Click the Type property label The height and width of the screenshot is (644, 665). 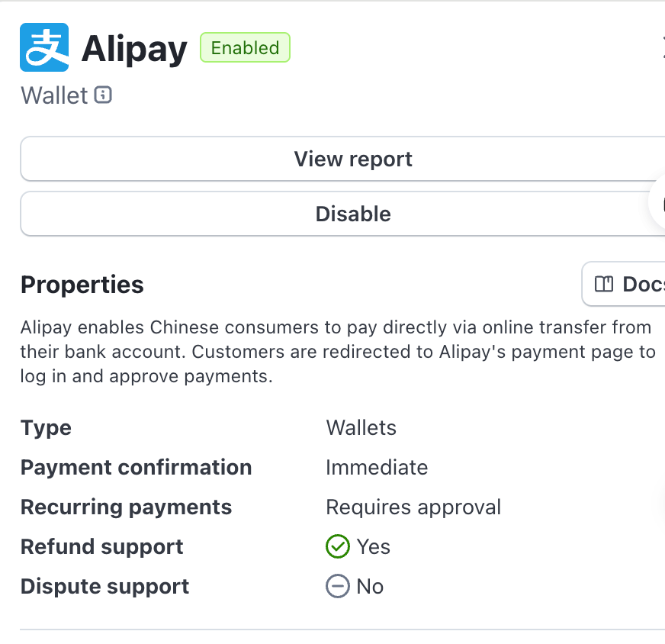point(46,428)
